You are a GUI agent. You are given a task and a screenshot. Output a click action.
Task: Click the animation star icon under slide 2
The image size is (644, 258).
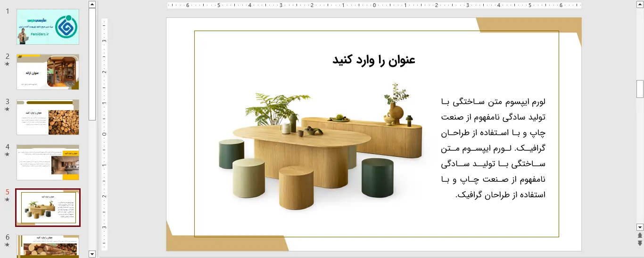(7, 64)
